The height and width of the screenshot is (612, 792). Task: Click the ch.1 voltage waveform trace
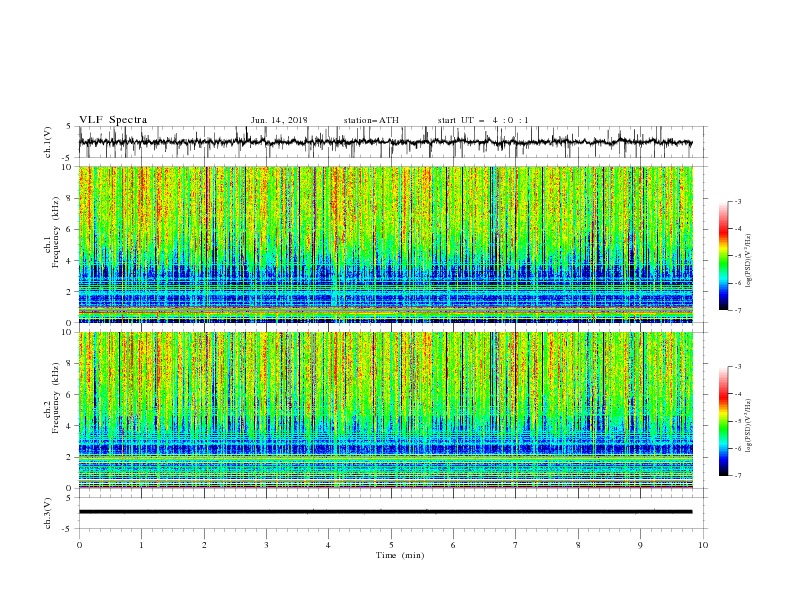(386, 142)
